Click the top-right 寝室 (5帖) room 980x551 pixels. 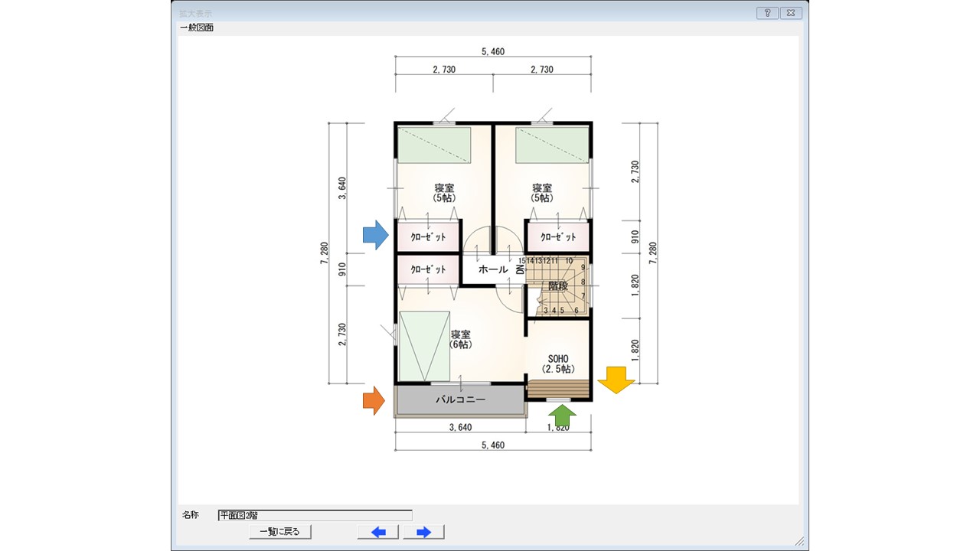(x=542, y=192)
